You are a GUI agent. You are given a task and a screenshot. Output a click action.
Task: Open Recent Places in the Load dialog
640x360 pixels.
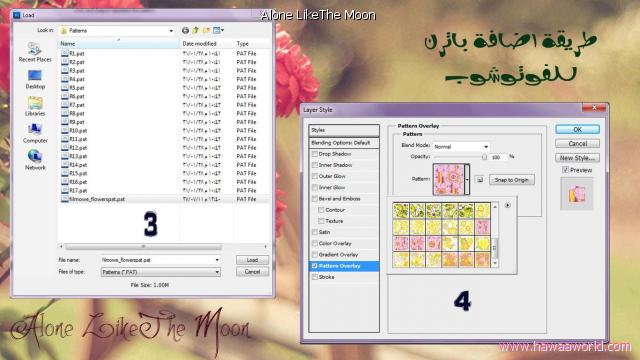(35, 52)
